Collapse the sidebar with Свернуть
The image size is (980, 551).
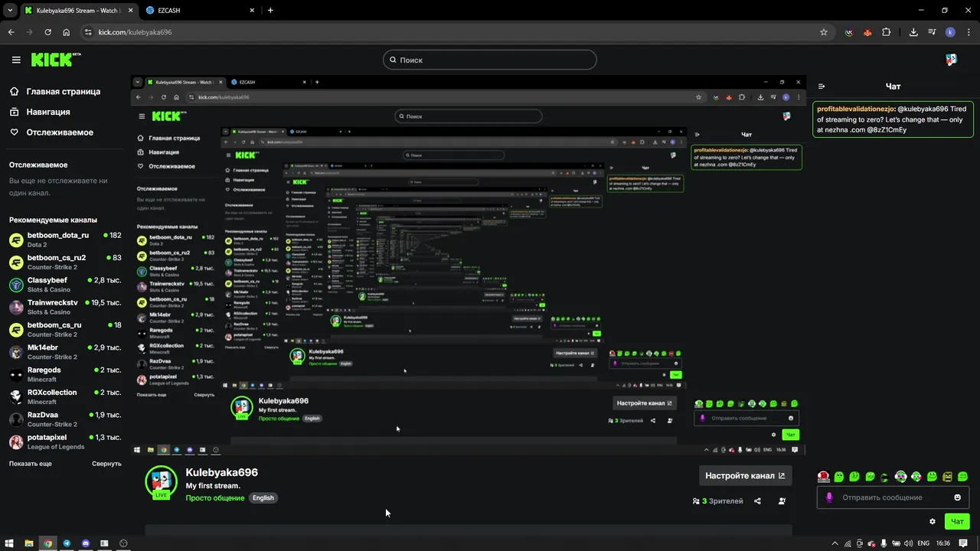click(x=106, y=464)
